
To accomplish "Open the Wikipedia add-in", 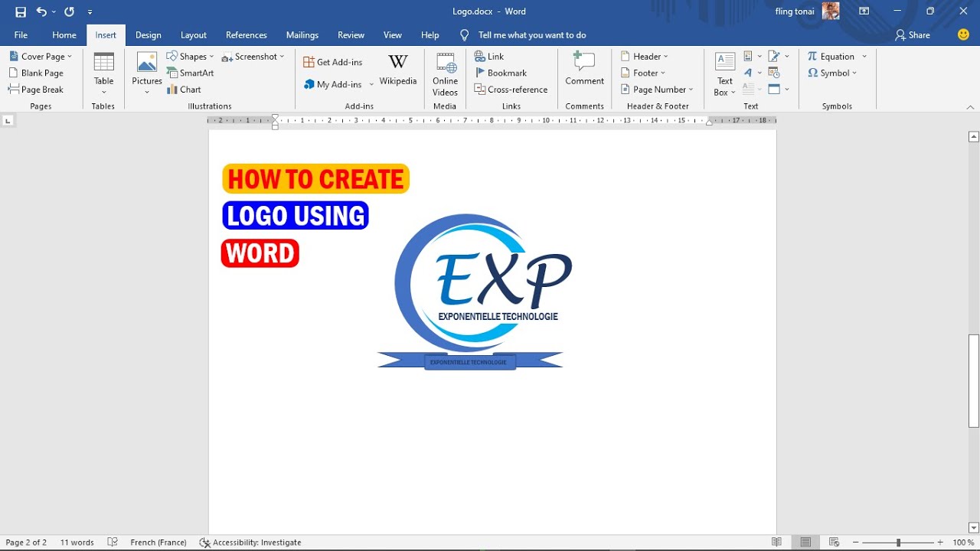I will pos(398,70).
